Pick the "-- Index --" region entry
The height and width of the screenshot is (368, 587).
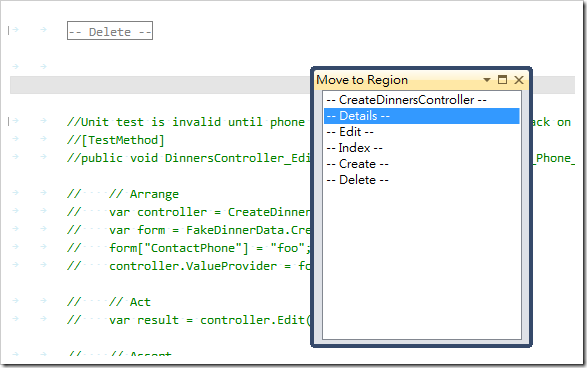[422, 148]
